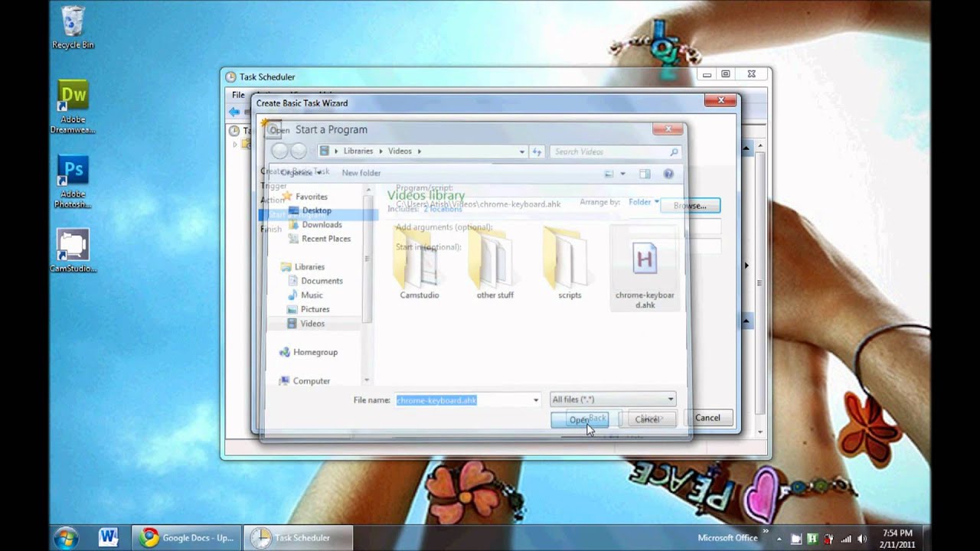This screenshot has width=980, height=551.
Task: Cancel the Open file dialog
Action: (647, 419)
